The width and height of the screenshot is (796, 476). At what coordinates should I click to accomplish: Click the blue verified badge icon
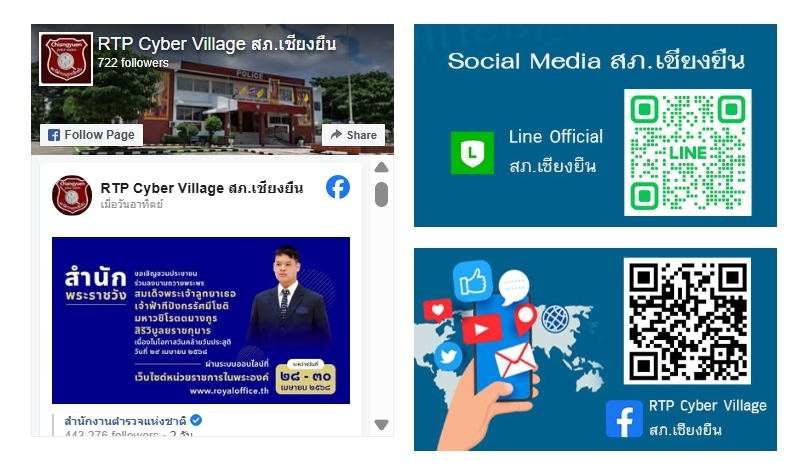pyautogui.click(x=196, y=420)
